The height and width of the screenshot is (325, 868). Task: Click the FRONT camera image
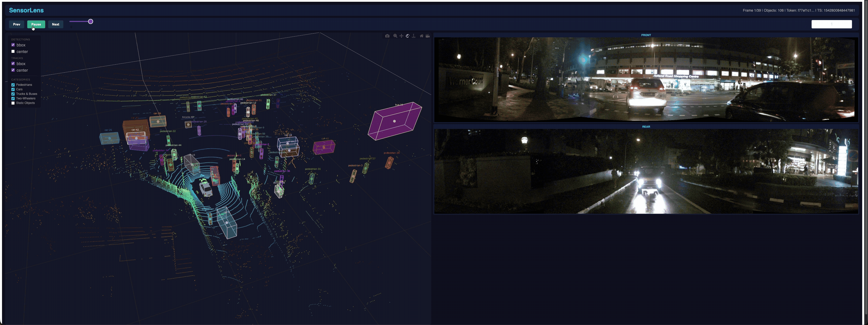646,79
